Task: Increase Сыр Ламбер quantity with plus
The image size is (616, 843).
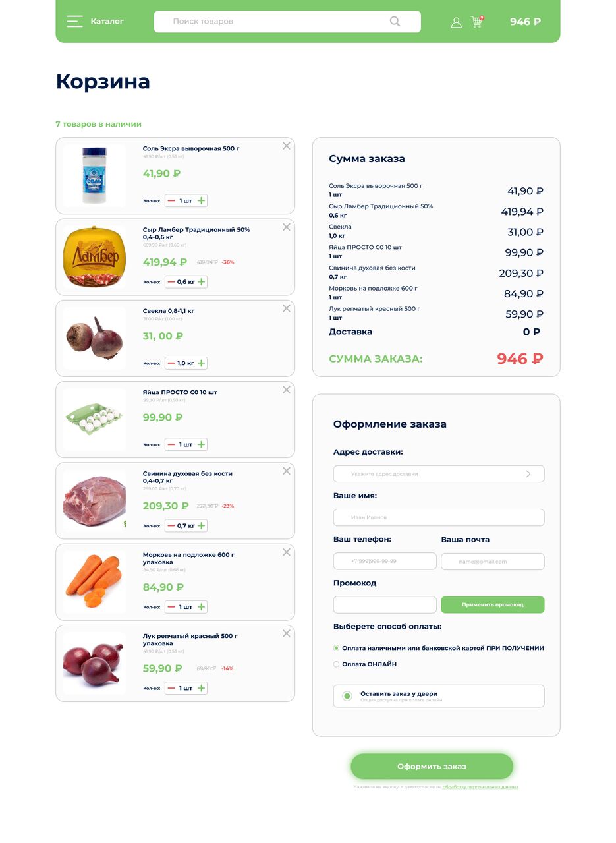Action: tap(202, 281)
